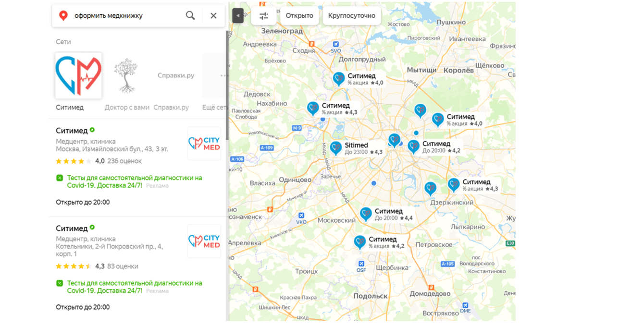Select the Ситимед network logo thumbnail
The image size is (644, 325).
coord(78,75)
